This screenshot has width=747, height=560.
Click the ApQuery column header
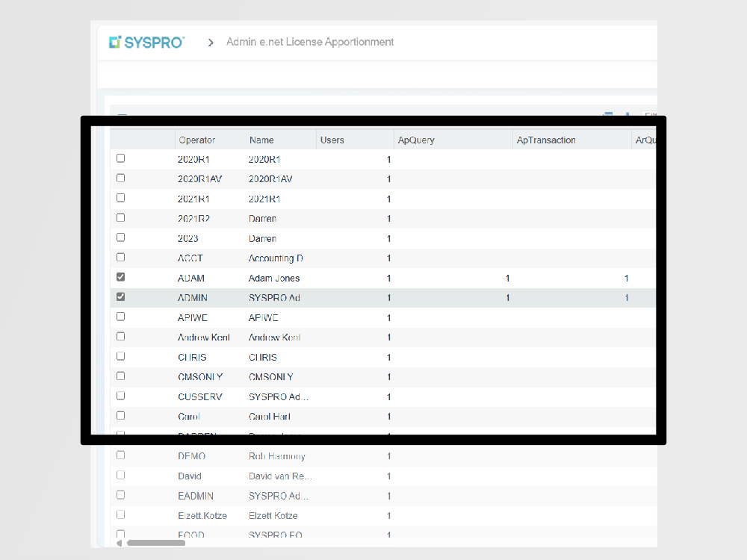click(416, 140)
